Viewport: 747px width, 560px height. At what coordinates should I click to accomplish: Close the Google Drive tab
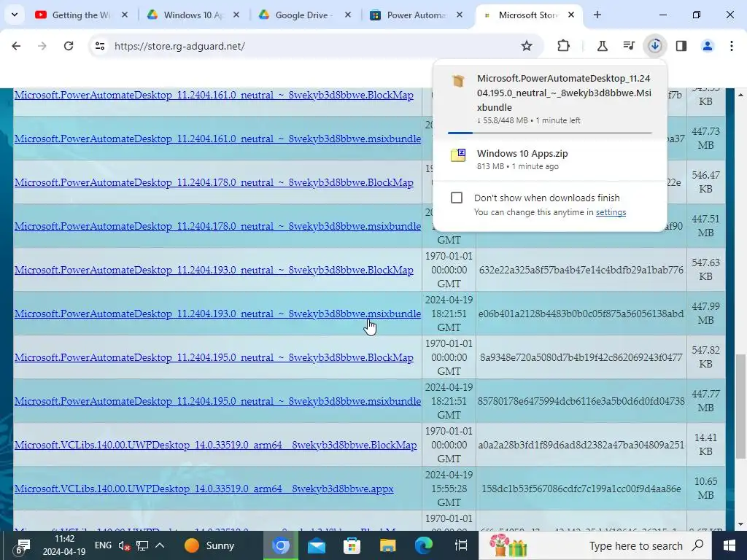348,15
